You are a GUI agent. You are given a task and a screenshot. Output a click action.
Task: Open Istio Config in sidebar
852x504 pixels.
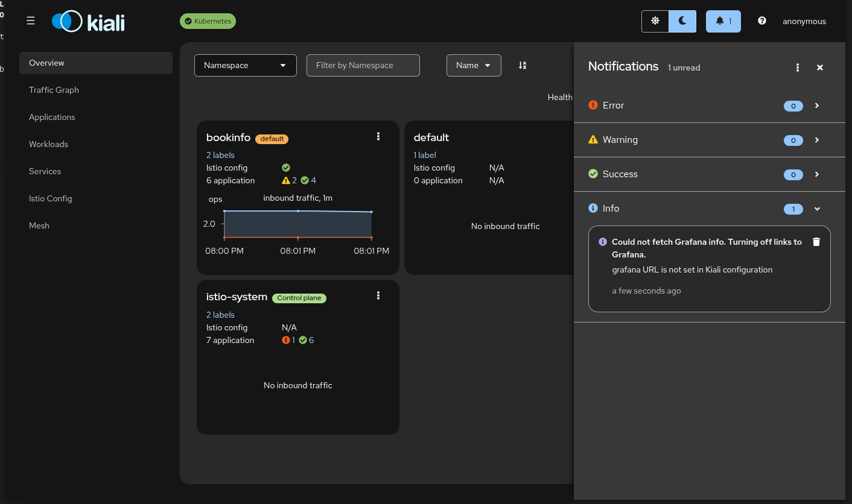[x=50, y=198]
